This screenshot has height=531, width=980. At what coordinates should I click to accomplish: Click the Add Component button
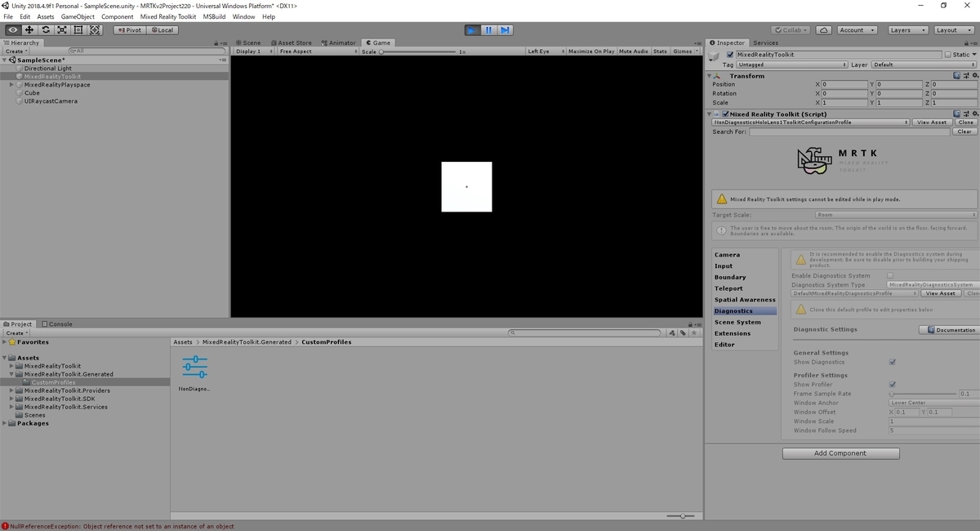tap(841, 453)
